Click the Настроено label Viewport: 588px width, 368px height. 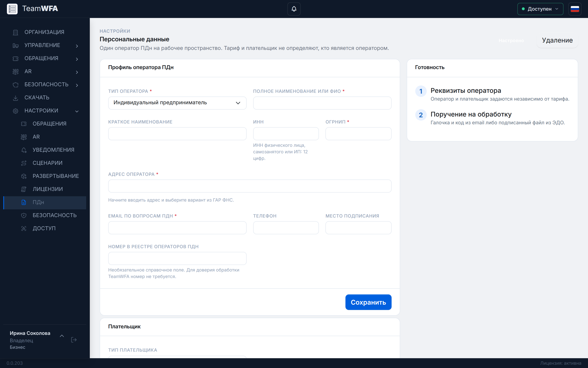click(x=511, y=41)
